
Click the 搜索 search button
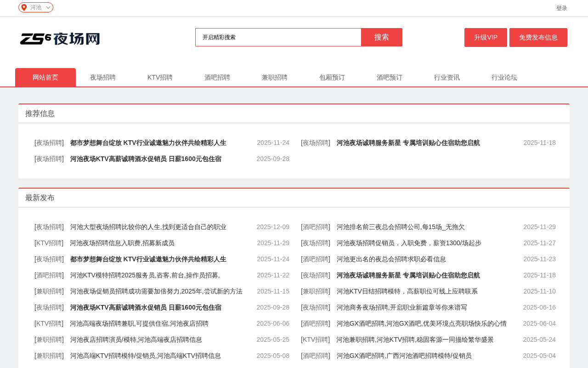pyautogui.click(x=382, y=37)
